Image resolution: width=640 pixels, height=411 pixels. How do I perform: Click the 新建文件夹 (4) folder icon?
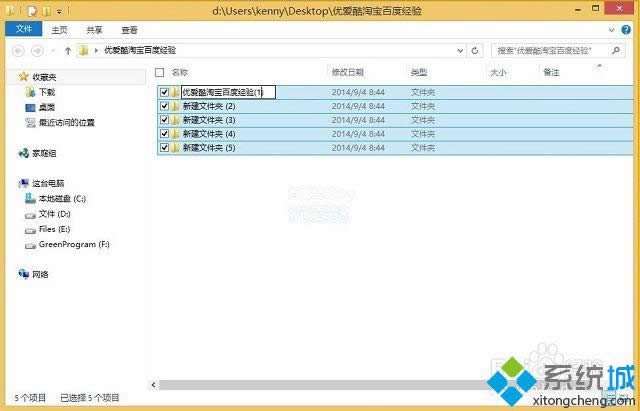pos(175,134)
